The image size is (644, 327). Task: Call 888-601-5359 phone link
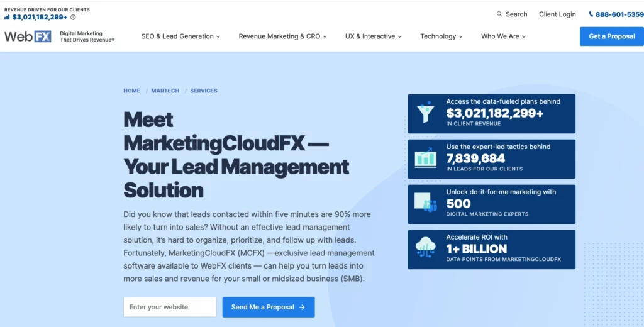click(x=616, y=14)
